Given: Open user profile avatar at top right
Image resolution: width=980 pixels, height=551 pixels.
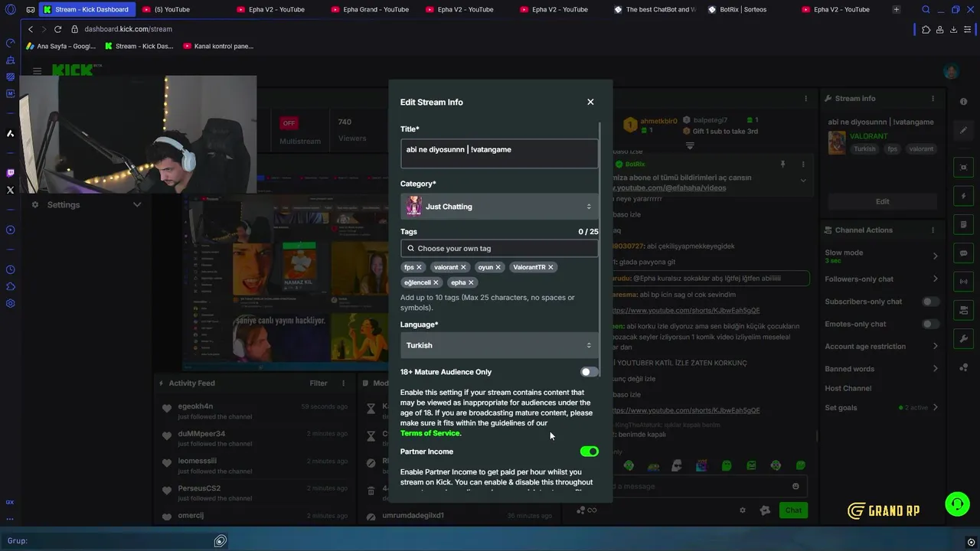Looking at the screenshot, I should (951, 71).
